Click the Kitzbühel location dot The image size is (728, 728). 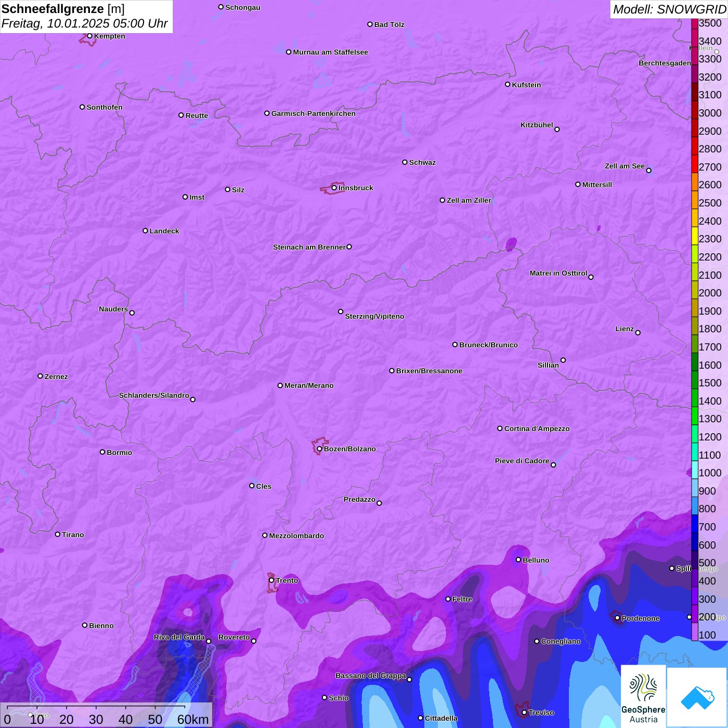click(x=557, y=129)
